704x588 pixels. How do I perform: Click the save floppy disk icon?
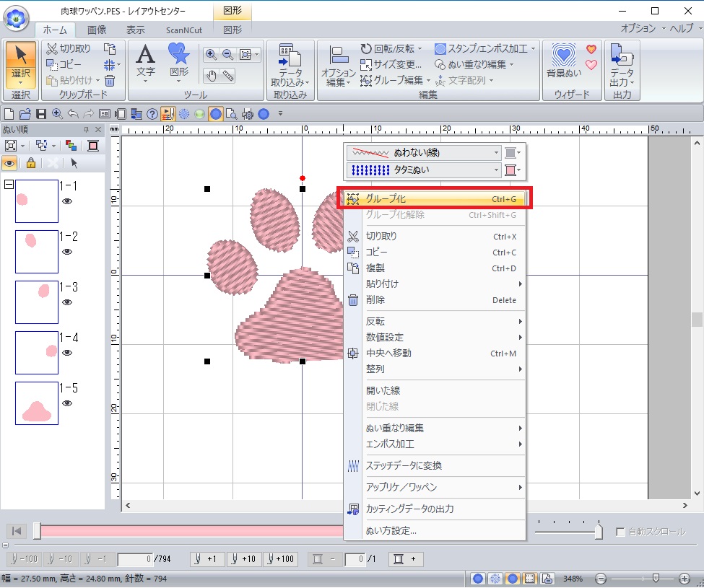(41, 113)
